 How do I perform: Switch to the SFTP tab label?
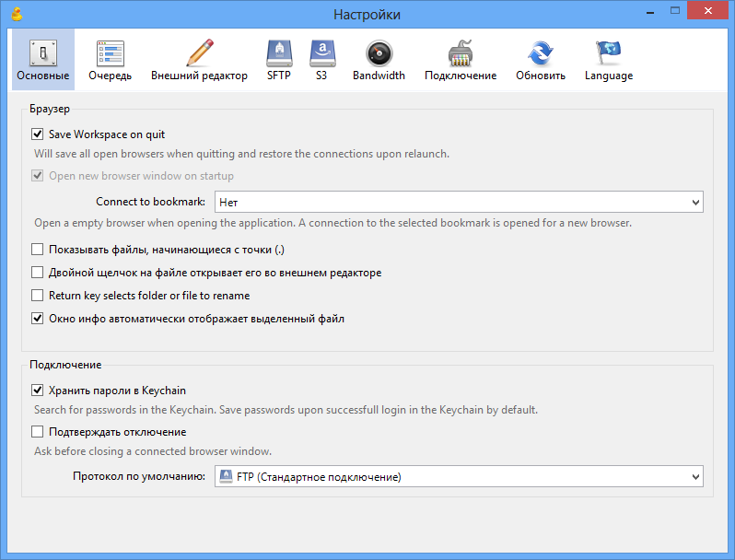(279, 76)
